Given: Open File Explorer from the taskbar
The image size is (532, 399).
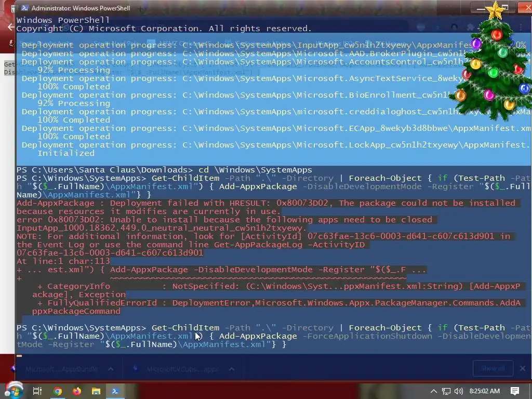Looking at the screenshot, I should 96,391.
